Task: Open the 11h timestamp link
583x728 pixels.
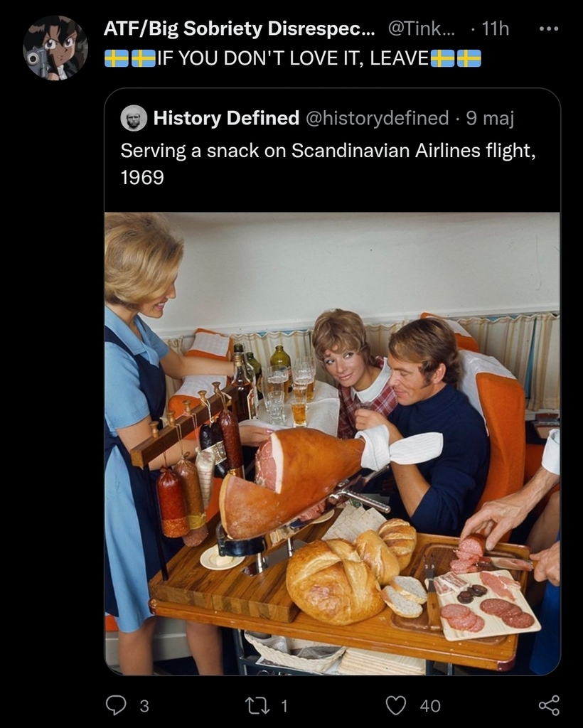Action: 495,29
